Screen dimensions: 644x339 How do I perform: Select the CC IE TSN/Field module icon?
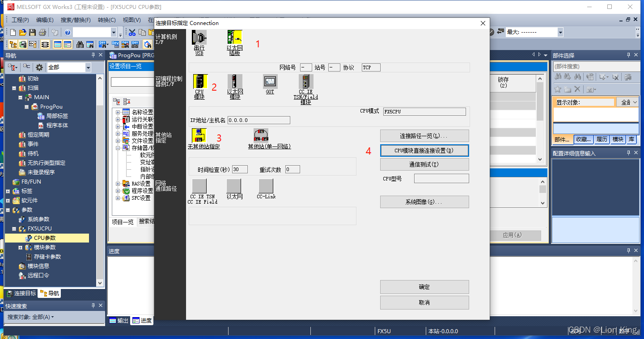[x=306, y=82]
